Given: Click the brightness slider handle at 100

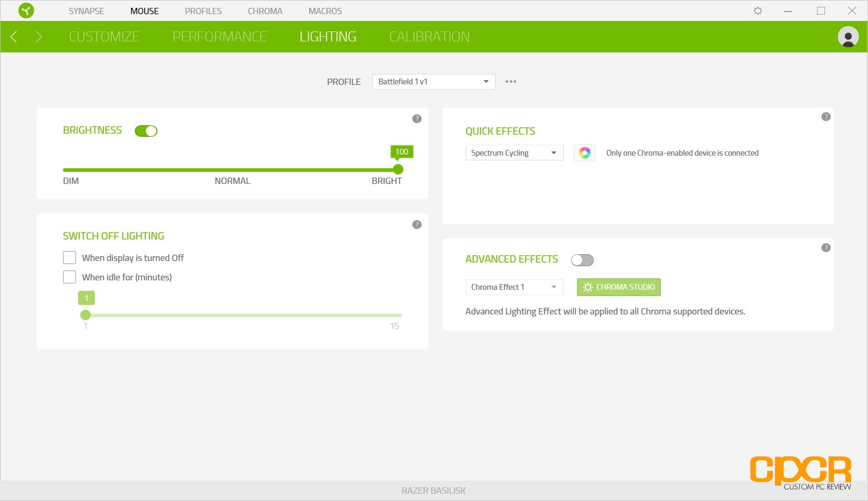Looking at the screenshot, I should pyautogui.click(x=398, y=169).
